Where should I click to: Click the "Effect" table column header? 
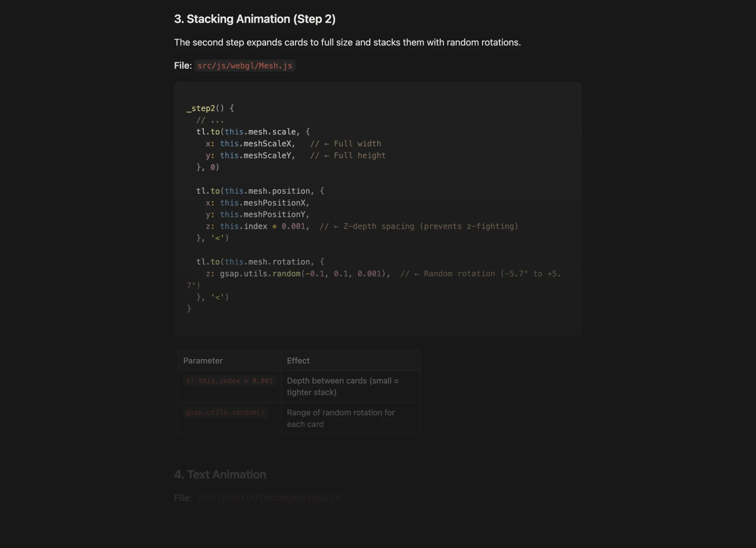pos(350,361)
